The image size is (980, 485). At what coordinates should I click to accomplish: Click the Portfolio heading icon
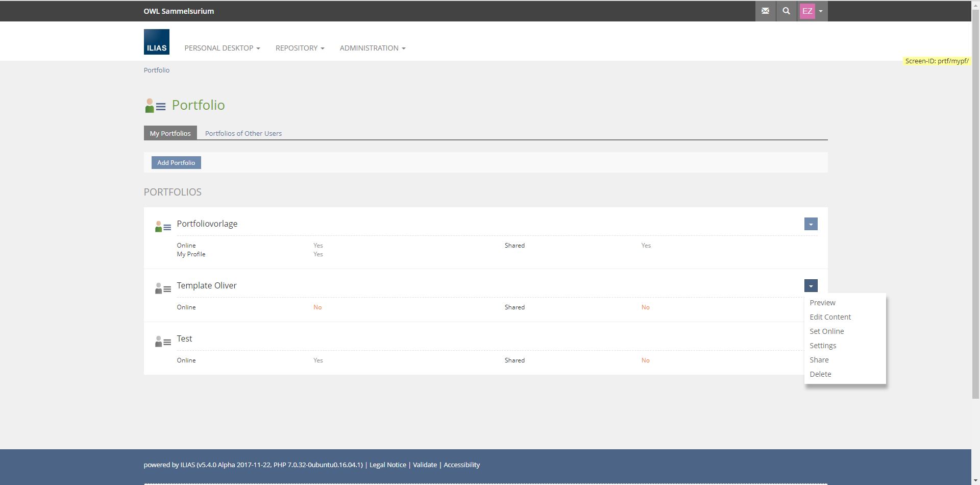pos(155,106)
